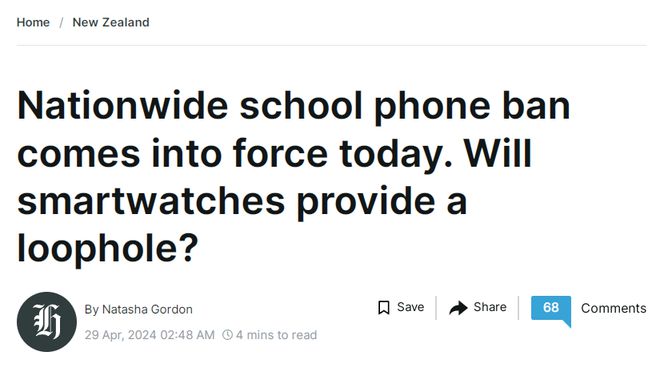Screen dimensions: 660x368
Task: Click the slash separator between breadcrumbs
Action: click(x=61, y=22)
